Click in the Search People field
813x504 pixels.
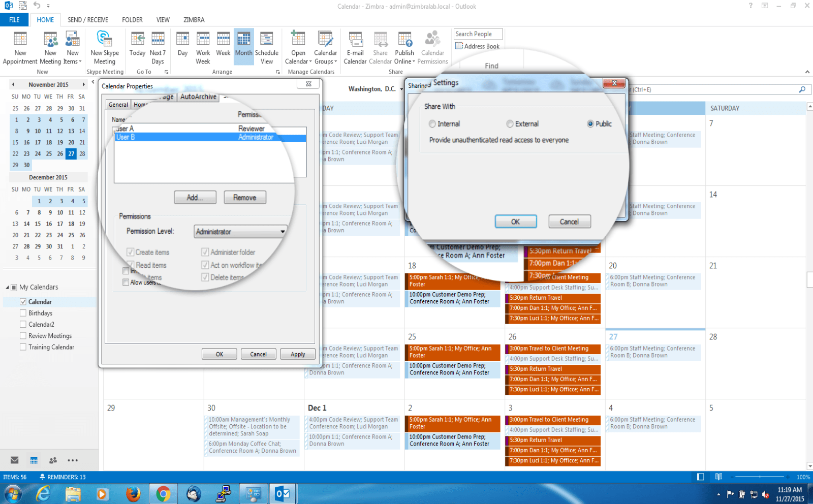pyautogui.click(x=478, y=34)
